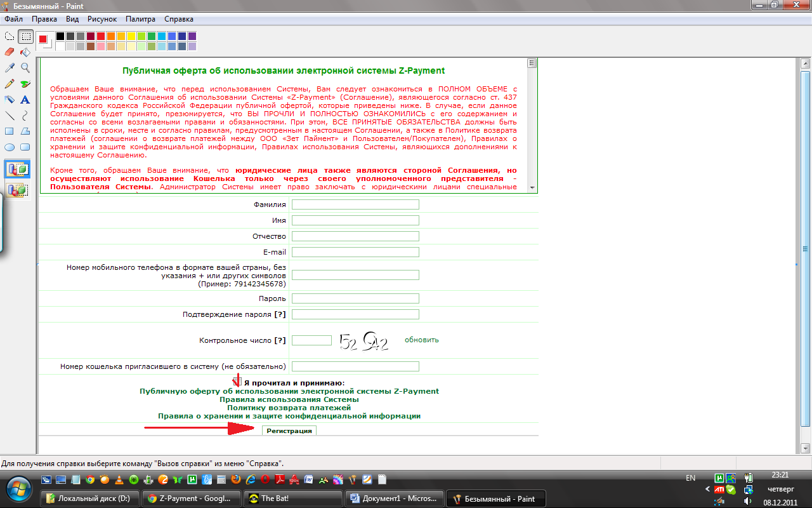The height and width of the screenshot is (508, 812).
Task: Activate the Pick color eyedropper tool
Action: click(10, 67)
